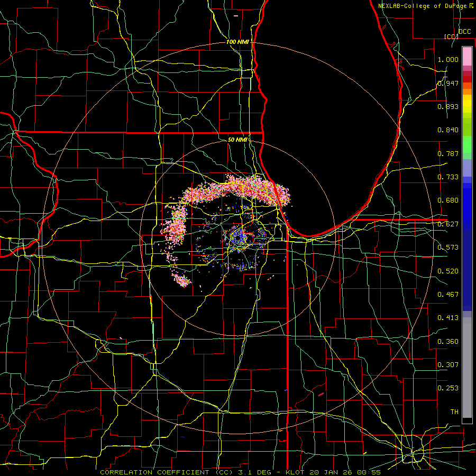Screen dimensions: 476x476
Task: Pick the pink band atop the color scale
Action: (467, 56)
